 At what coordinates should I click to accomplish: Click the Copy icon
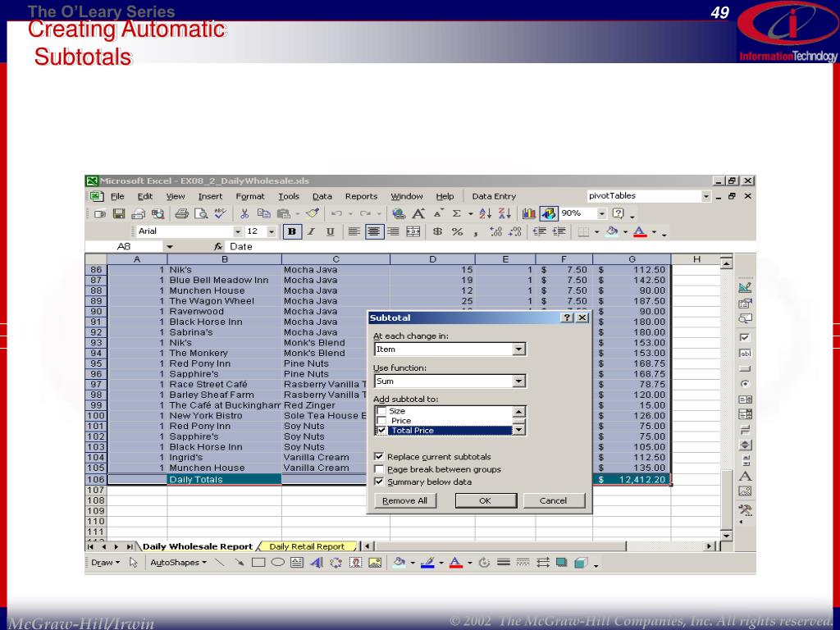point(263,214)
